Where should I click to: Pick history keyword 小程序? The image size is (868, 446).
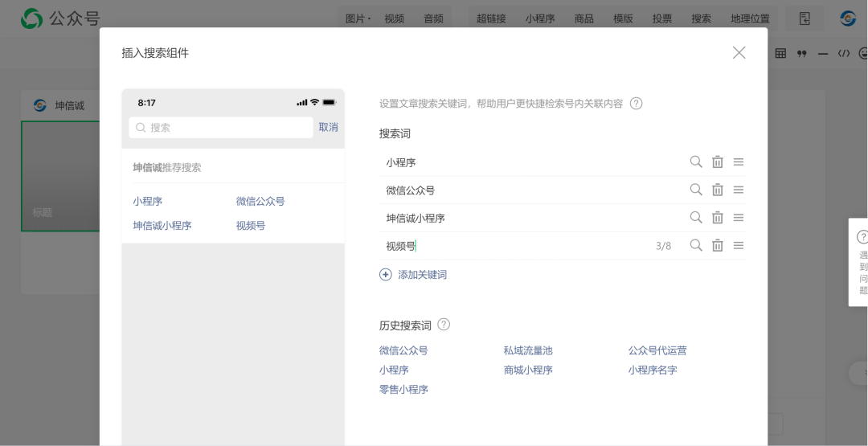[x=394, y=370]
